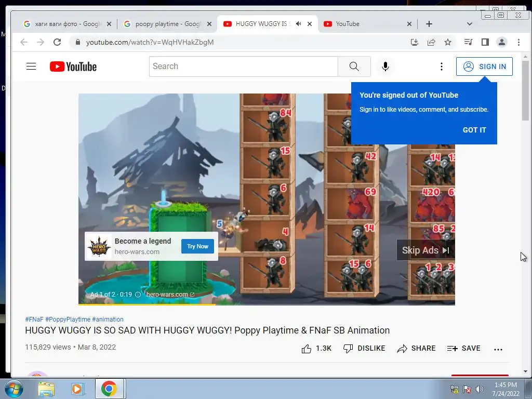Click the taskbar clock

point(506,389)
